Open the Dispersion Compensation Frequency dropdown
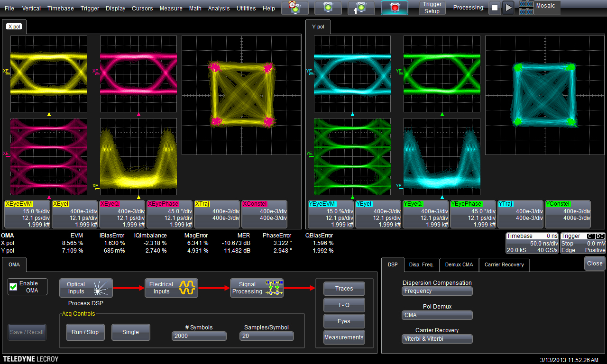This screenshot has height=364, width=607. click(437, 291)
